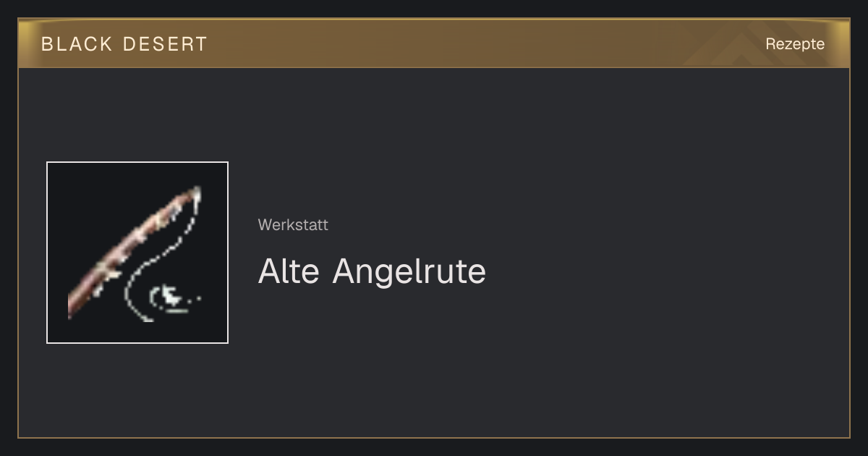This screenshot has width=868, height=456.
Task: Click the fishing hook splash in the icon
Action: click(171, 297)
